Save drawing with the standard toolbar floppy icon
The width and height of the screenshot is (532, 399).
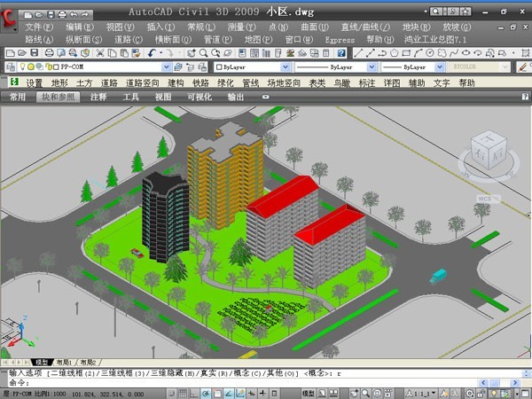35,53
